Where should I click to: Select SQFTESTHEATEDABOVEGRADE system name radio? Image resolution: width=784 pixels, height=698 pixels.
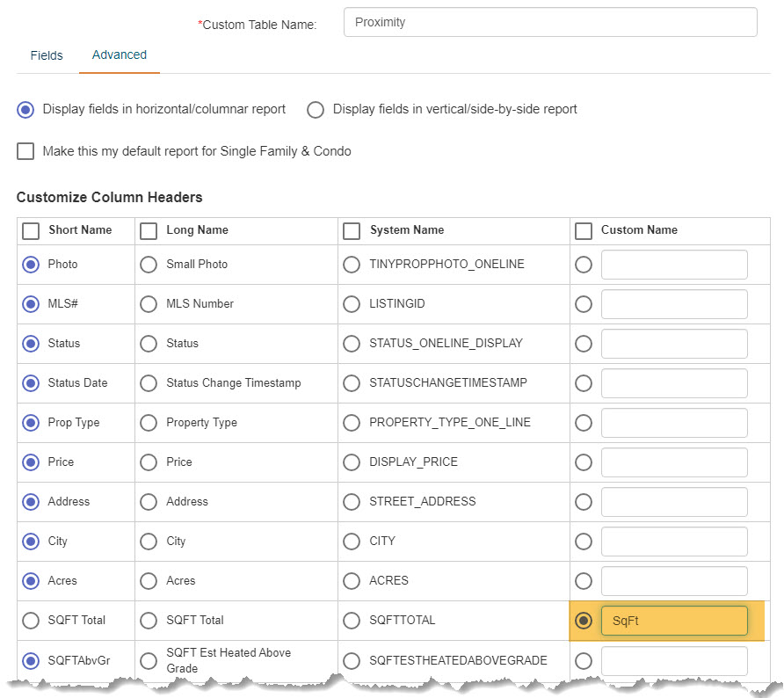coord(352,660)
